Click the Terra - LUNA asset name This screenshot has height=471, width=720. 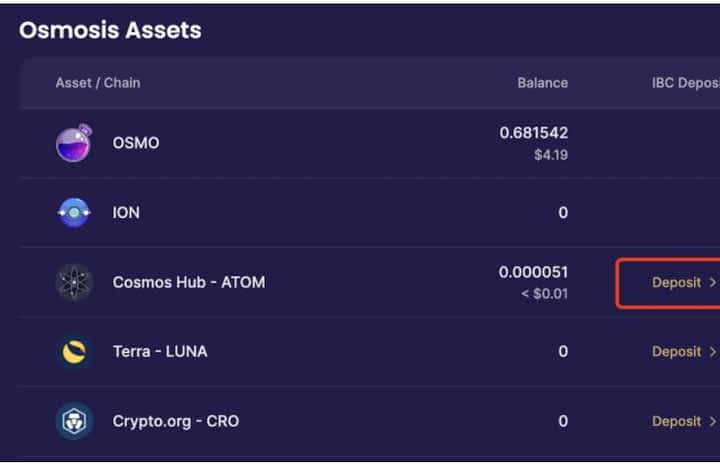tap(160, 352)
